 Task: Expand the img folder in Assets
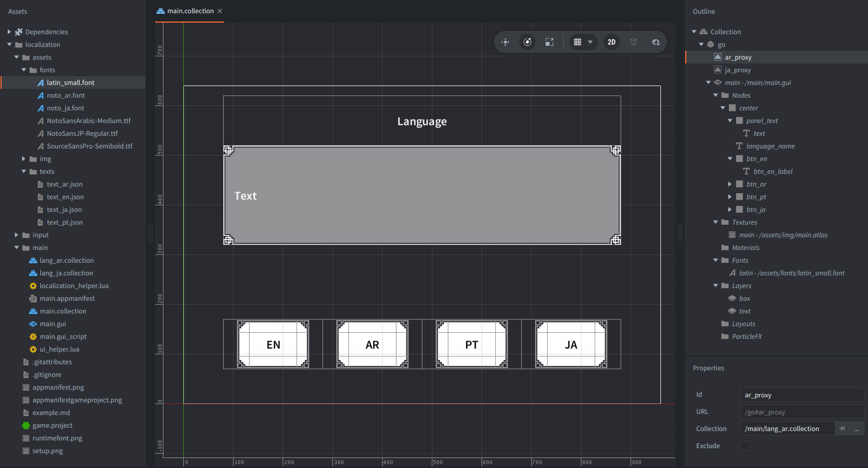[x=24, y=159]
